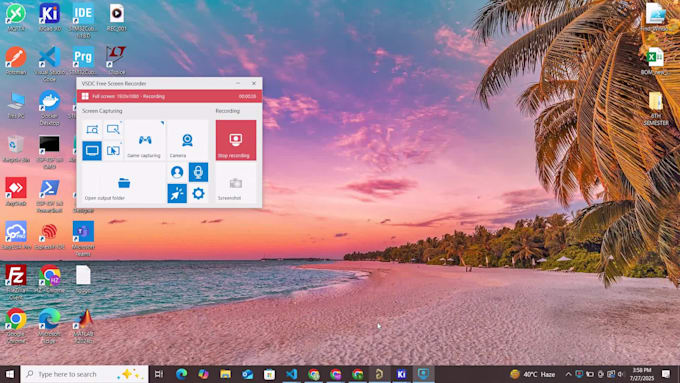
Task: Open the 40°C Haze weather widget
Action: 533,374
